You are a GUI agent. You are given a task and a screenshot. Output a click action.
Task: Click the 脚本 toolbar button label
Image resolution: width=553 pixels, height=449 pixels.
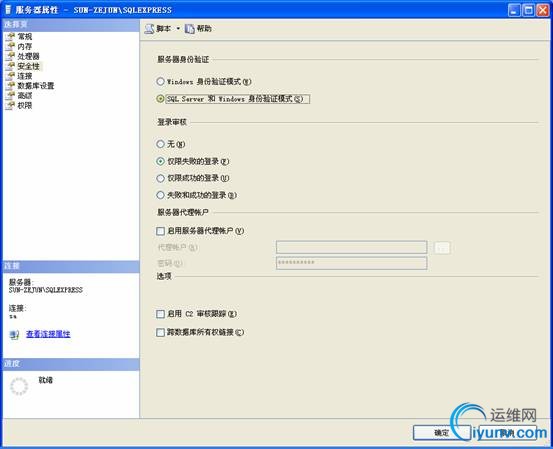pyautogui.click(x=164, y=29)
